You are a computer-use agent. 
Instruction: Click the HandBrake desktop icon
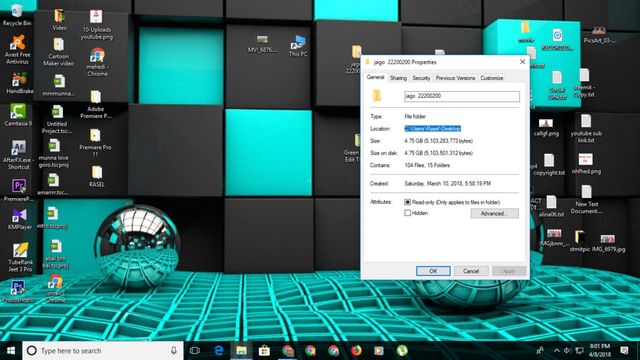click(x=19, y=83)
